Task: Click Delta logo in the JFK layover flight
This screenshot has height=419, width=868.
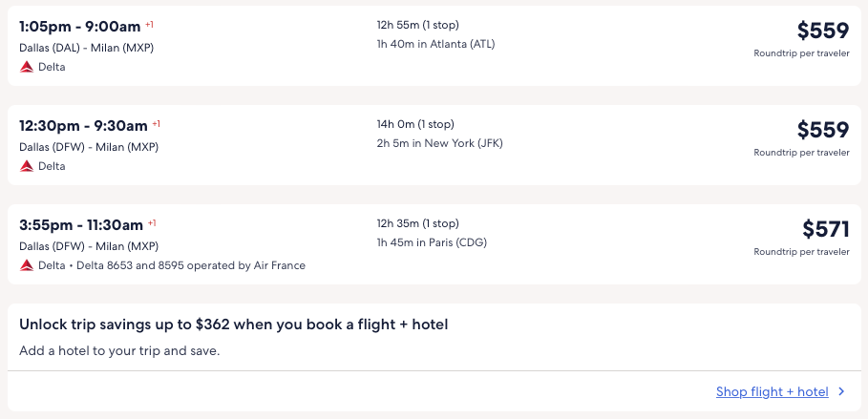Action: pos(27,166)
